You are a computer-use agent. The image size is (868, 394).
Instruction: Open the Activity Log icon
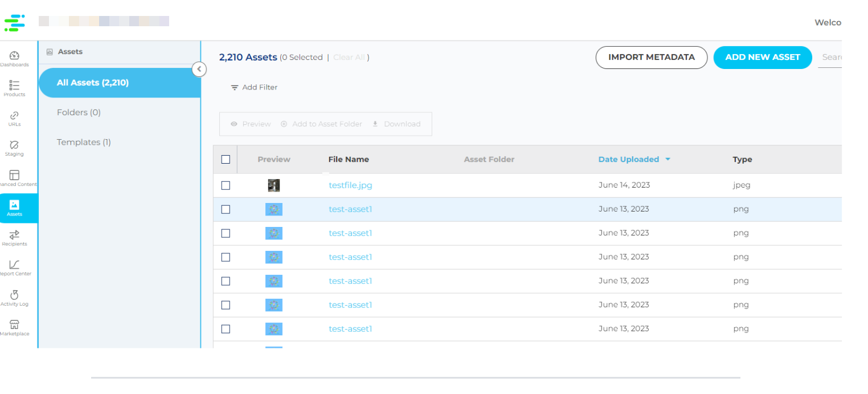pyautogui.click(x=15, y=295)
